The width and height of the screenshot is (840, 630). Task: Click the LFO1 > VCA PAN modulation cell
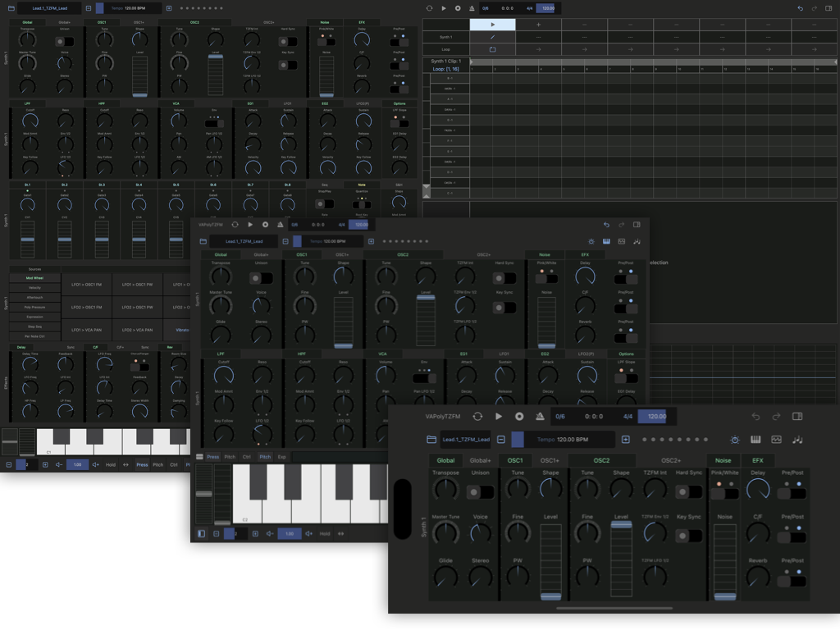coord(87,329)
